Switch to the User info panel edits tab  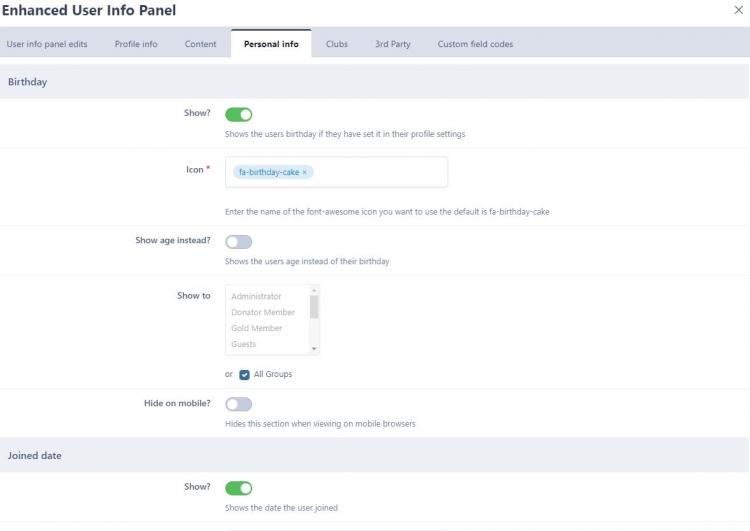tap(47, 44)
